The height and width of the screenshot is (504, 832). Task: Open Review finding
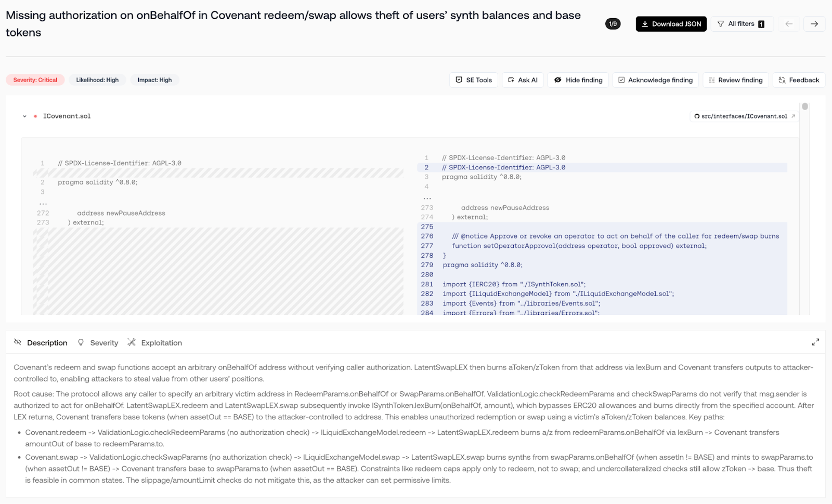point(735,80)
